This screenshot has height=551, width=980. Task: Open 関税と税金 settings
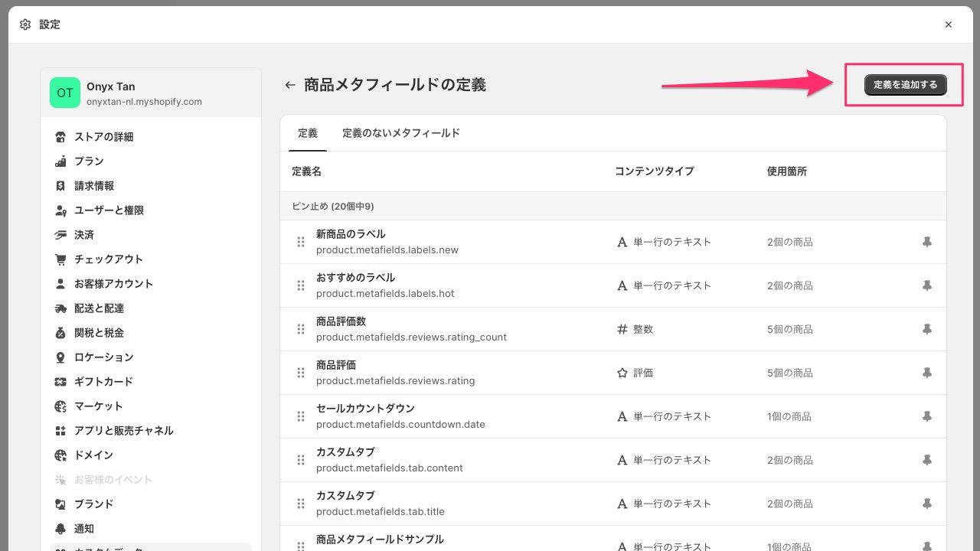coord(99,333)
